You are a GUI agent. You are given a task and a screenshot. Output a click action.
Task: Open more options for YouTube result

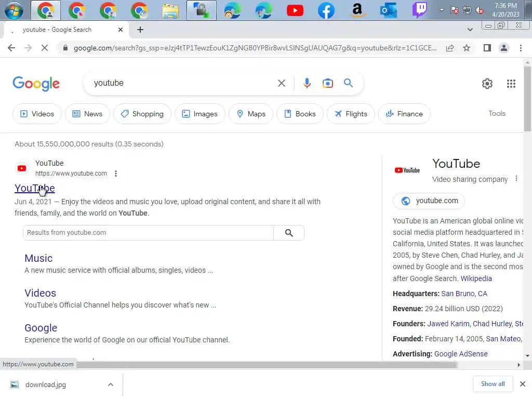116,174
